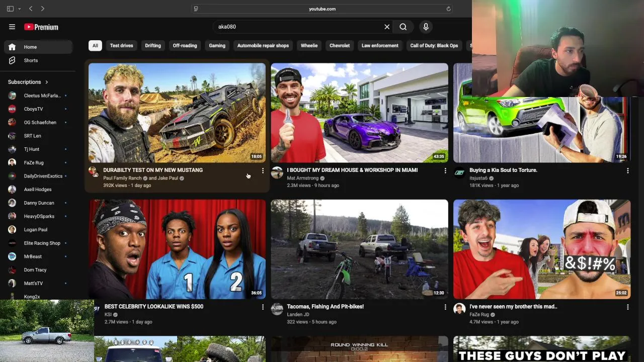This screenshot has height=362, width=644.
Task: Select the Drifting filter chip
Action: click(x=153, y=46)
